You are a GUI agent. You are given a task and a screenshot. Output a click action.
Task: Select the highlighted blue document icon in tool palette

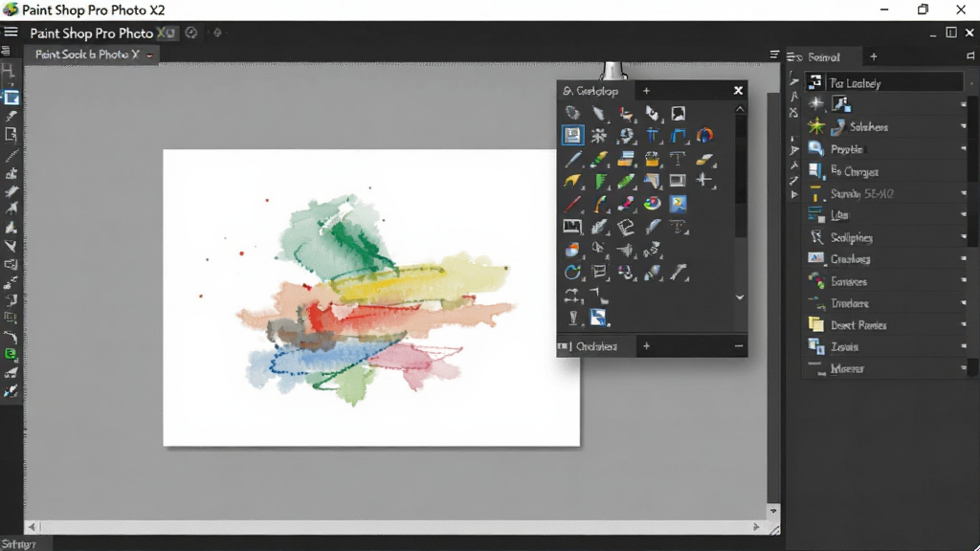pyautogui.click(x=572, y=136)
